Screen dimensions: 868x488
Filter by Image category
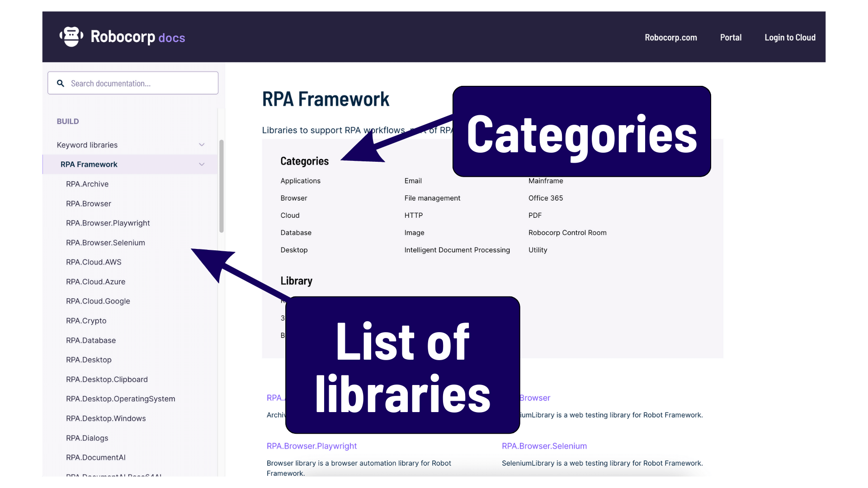[x=415, y=233]
